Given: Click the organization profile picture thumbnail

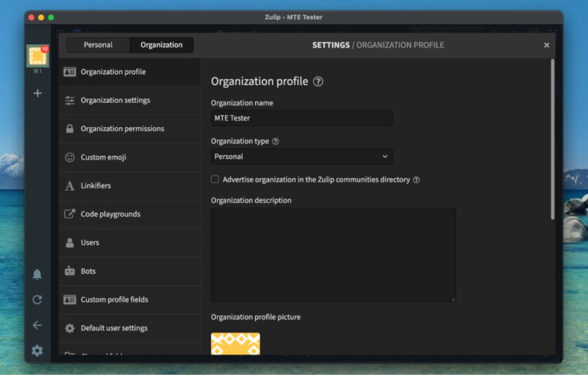Looking at the screenshot, I should [235, 344].
